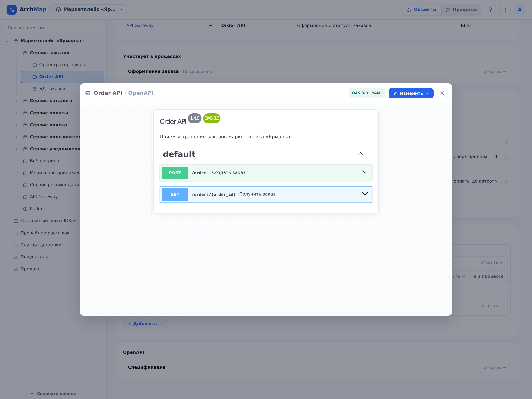Click the Сервис заказов container icon

[25, 53]
